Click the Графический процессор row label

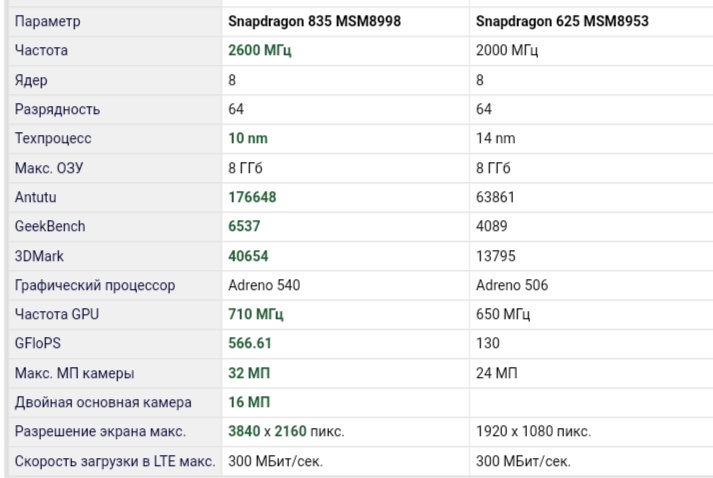95,286
